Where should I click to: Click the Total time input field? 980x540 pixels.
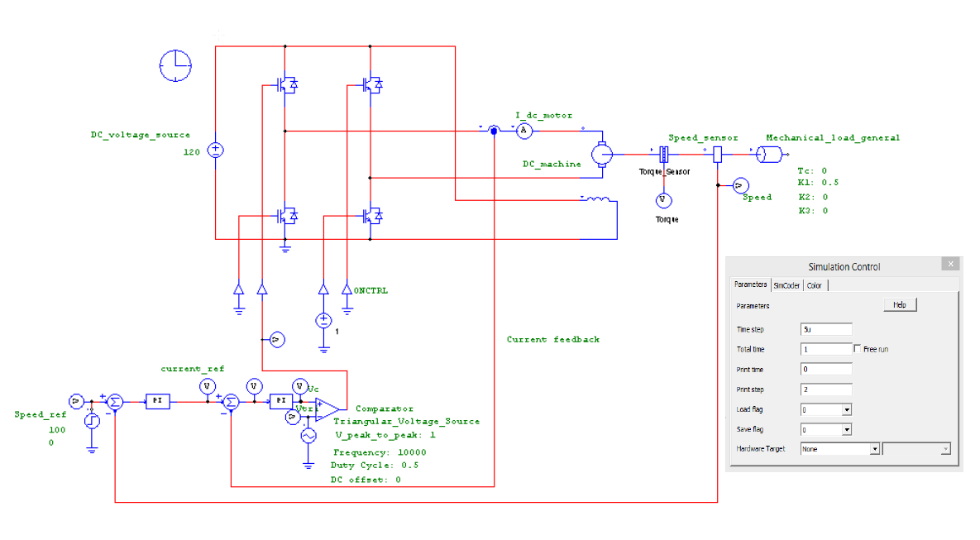(x=826, y=349)
